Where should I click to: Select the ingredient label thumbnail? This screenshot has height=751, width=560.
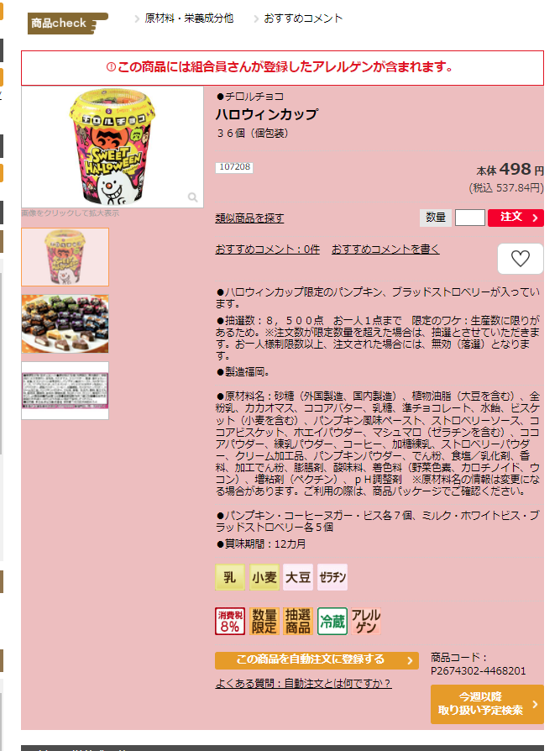(x=65, y=391)
